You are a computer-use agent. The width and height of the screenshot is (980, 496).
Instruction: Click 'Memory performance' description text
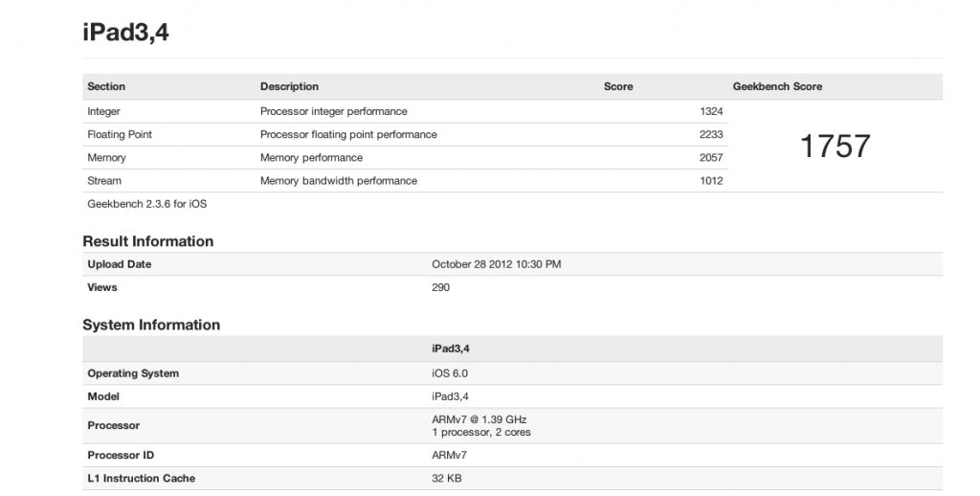(311, 158)
